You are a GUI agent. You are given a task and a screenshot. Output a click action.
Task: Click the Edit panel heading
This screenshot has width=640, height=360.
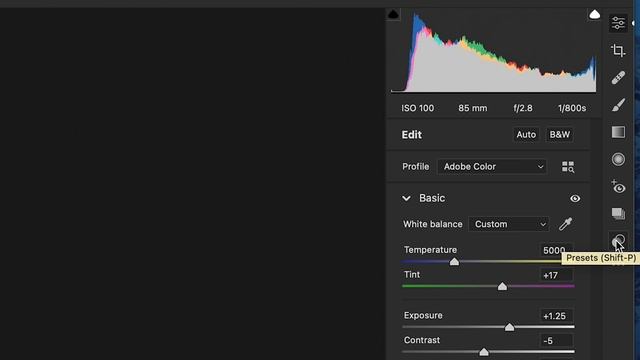(411, 135)
